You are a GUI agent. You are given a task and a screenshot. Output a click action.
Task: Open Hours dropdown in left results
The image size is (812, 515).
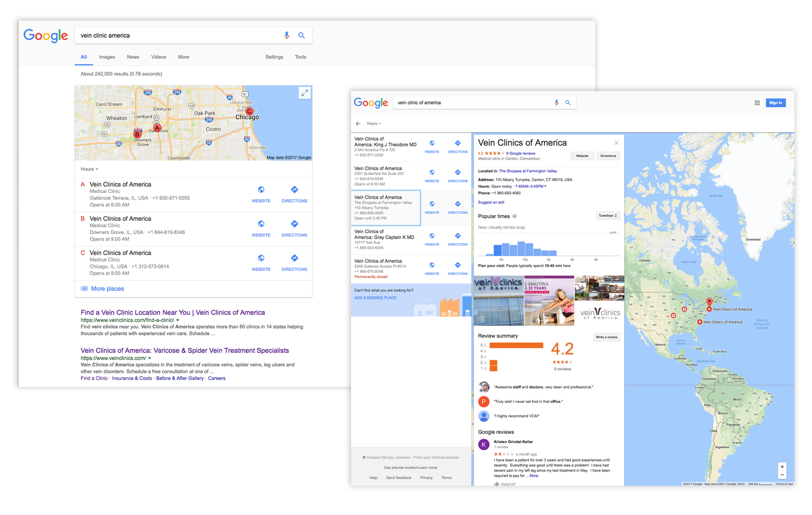click(x=89, y=169)
